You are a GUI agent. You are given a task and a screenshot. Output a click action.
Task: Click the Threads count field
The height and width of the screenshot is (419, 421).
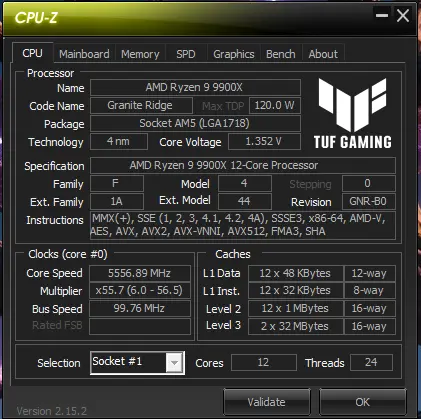pyautogui.click(x=371, y=362)
